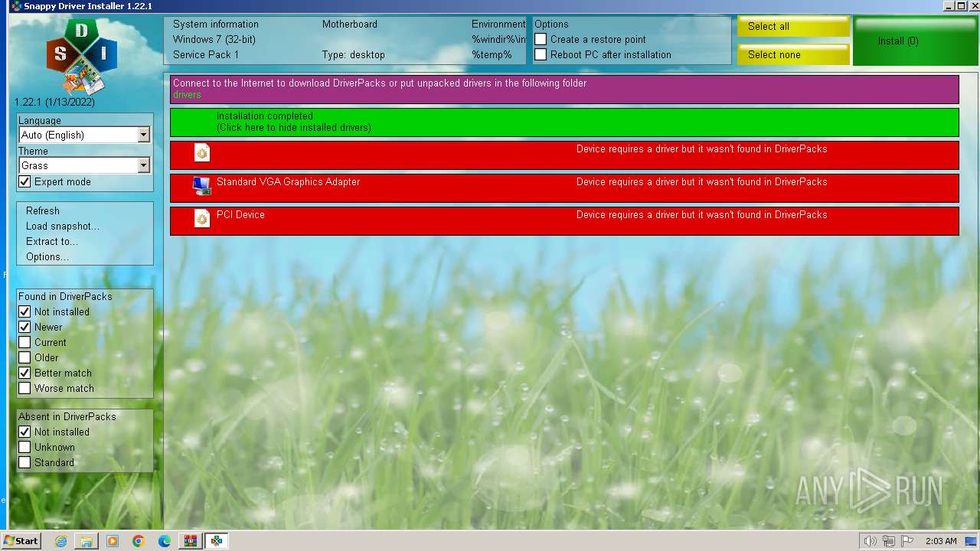
Task: Click the Service Pack 1 text
Action: click(206, 54)
